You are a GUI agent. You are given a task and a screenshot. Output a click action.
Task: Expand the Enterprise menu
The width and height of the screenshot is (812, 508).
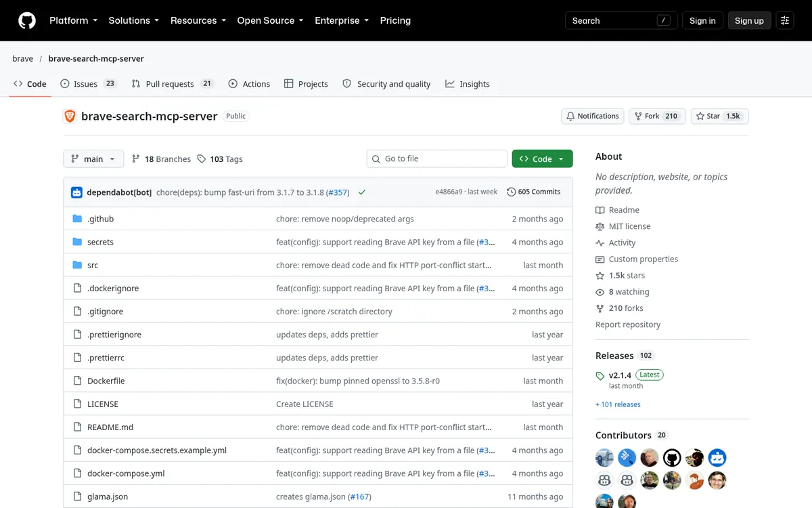pos(342,20)
